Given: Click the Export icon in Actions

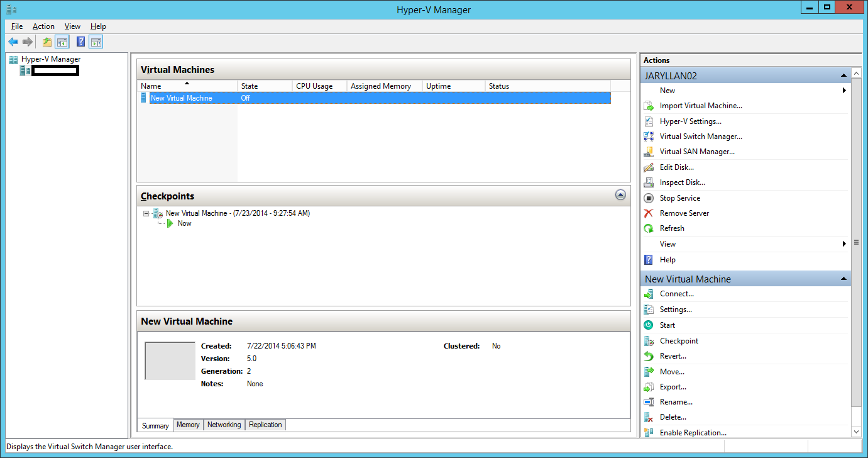Looking at the screenshot, I should [x=649, y=387].
